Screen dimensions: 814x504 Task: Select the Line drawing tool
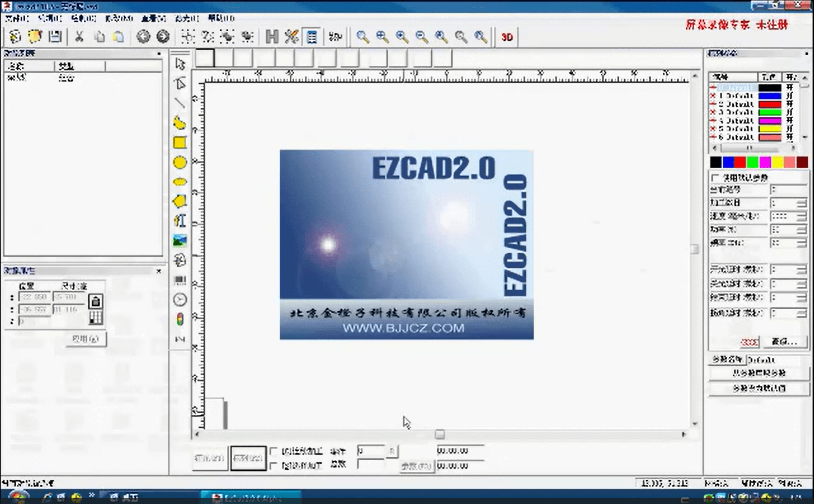click(x=180, y=103)
